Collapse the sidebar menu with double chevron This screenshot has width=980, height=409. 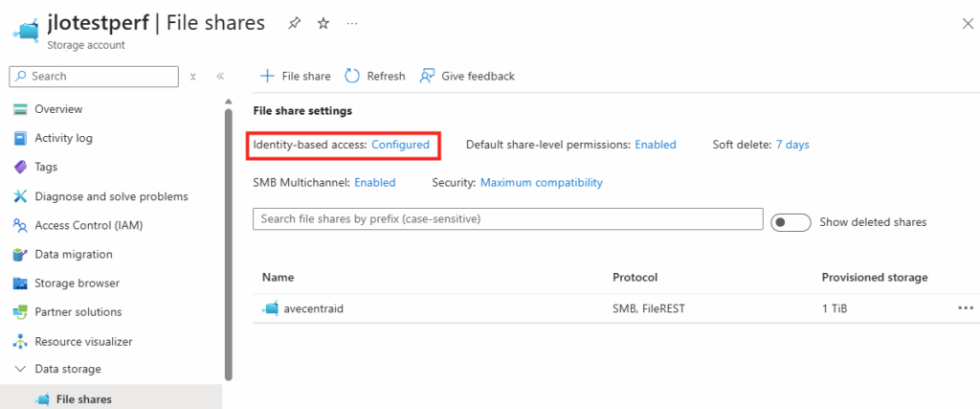click(220, 77)
